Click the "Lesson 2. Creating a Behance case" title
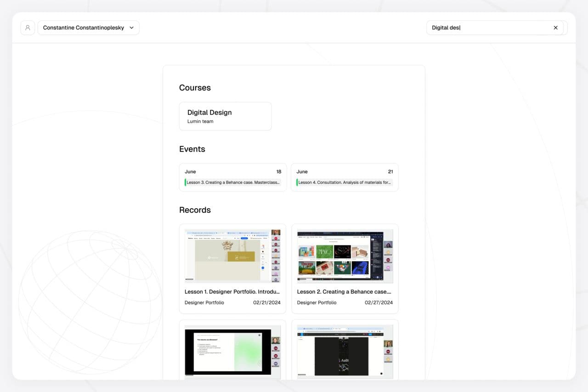Image resolution: width=588 pixels, height=392 pixels. click(x=344, y=292)
